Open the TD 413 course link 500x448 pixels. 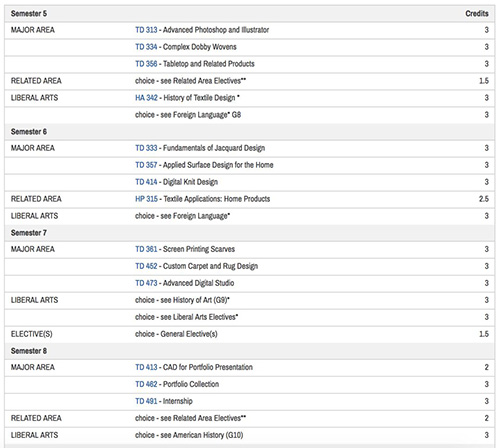pyautogui.click(x=146, y=367)
